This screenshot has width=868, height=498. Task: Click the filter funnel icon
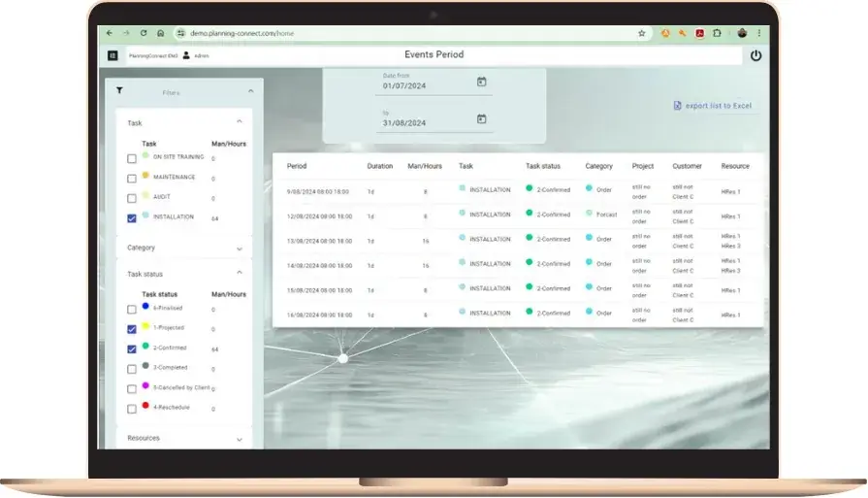(119, 90)
